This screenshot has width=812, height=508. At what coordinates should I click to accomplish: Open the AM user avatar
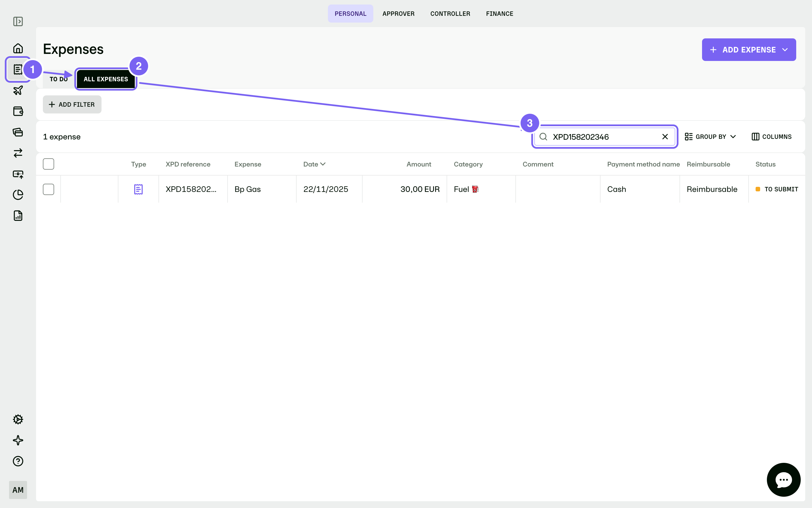[18, 490]
